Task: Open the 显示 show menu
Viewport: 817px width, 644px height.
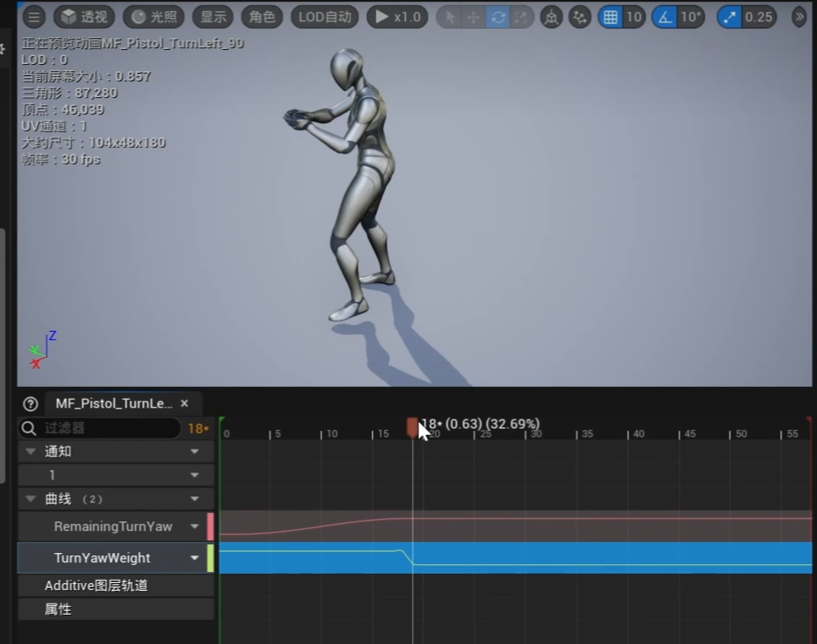Action: (x=213, y=17)
